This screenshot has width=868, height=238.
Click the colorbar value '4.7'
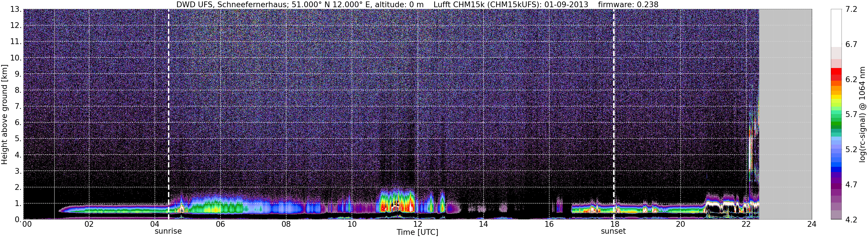coord(851,185)
